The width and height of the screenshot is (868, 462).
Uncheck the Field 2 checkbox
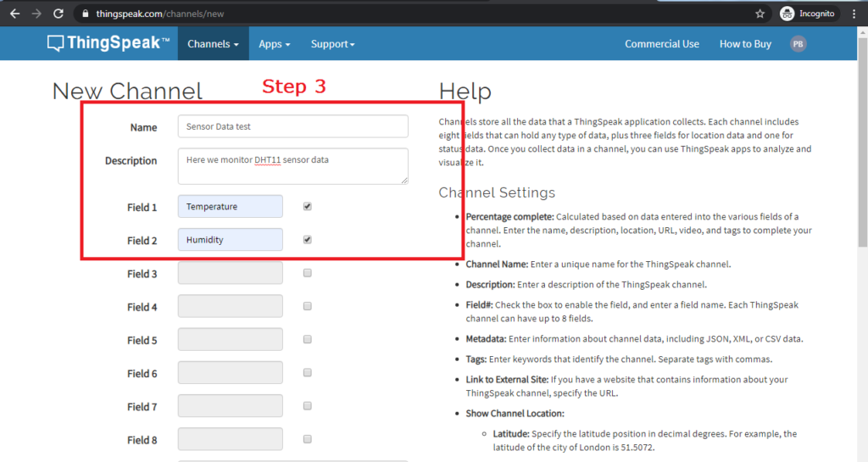click(307, 240)
